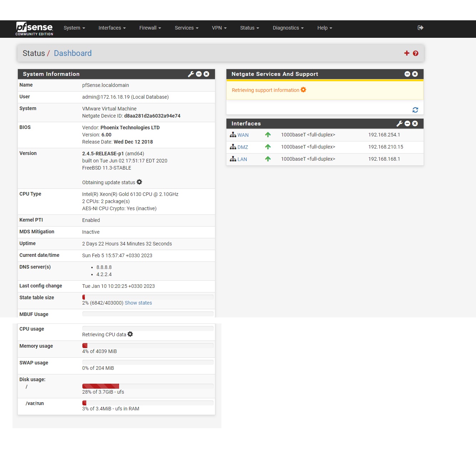Open the Diagnostics dropdown menu
This screenshot has height=451, width=476.
point(288,28)
